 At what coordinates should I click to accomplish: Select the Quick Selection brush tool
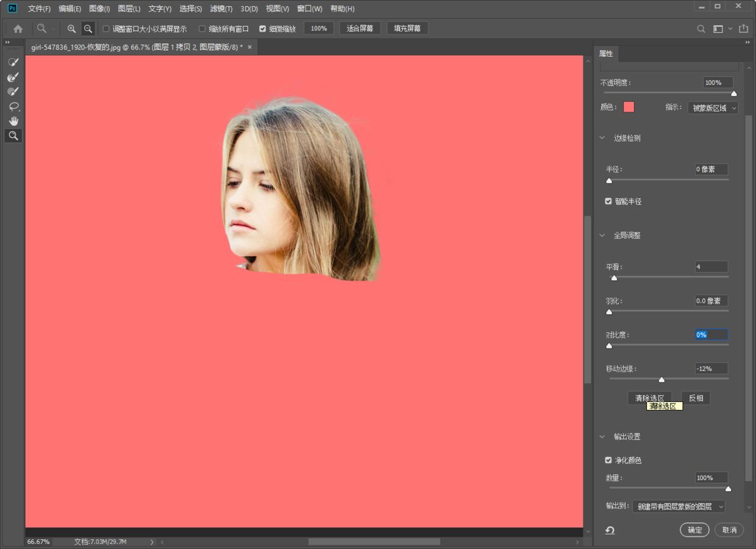tap(13, 62)
